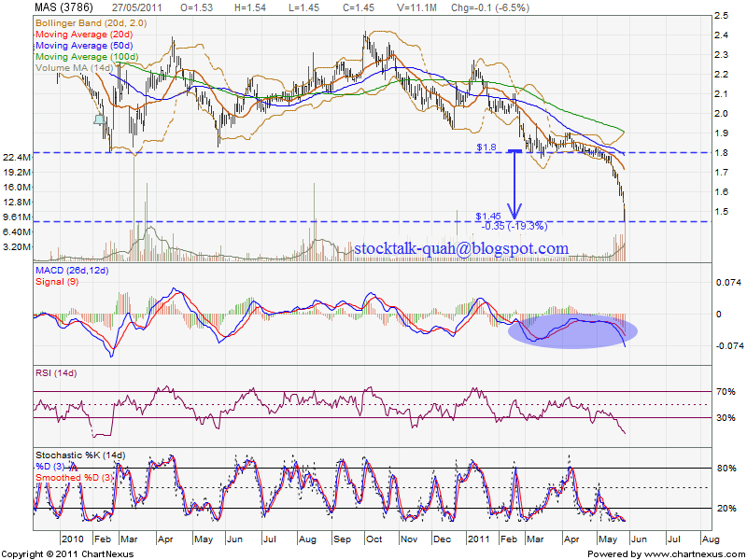The width and height of the screenshot is (747, 560).
Task: Click the $1.8 resistance level label
Action: [486, 147]
